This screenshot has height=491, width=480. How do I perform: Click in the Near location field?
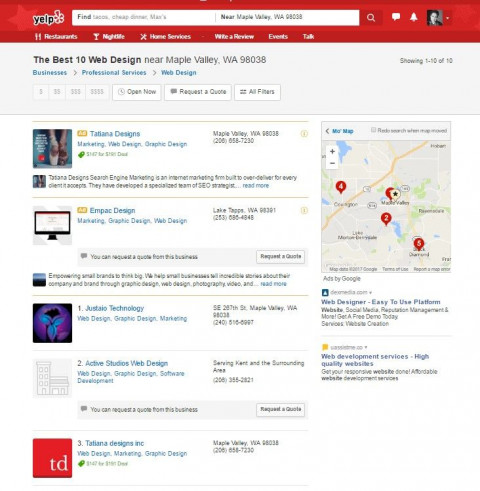pyautogui.click(x=288, y=17)
